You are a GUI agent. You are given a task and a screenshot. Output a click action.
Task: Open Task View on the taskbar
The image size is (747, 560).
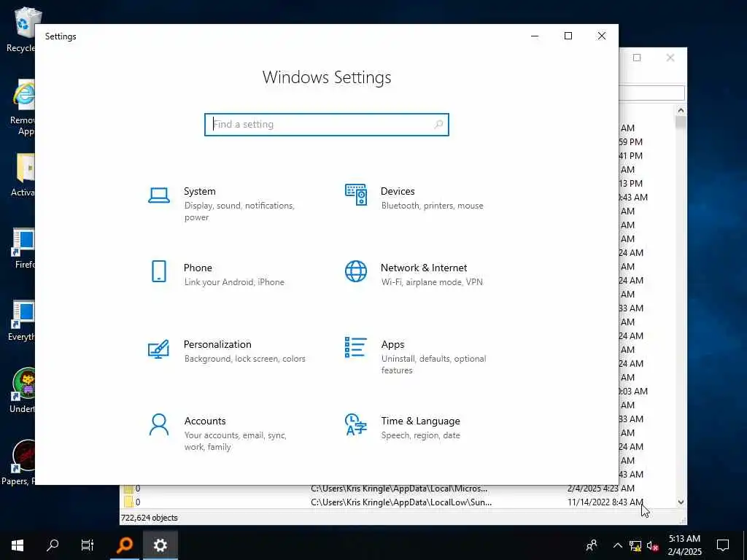click(x=88, y=545)
